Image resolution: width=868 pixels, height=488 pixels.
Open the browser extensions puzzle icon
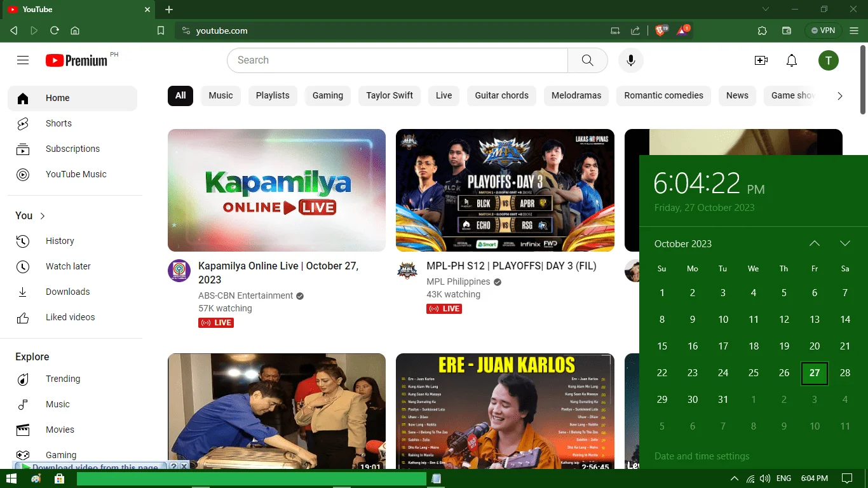763,30
